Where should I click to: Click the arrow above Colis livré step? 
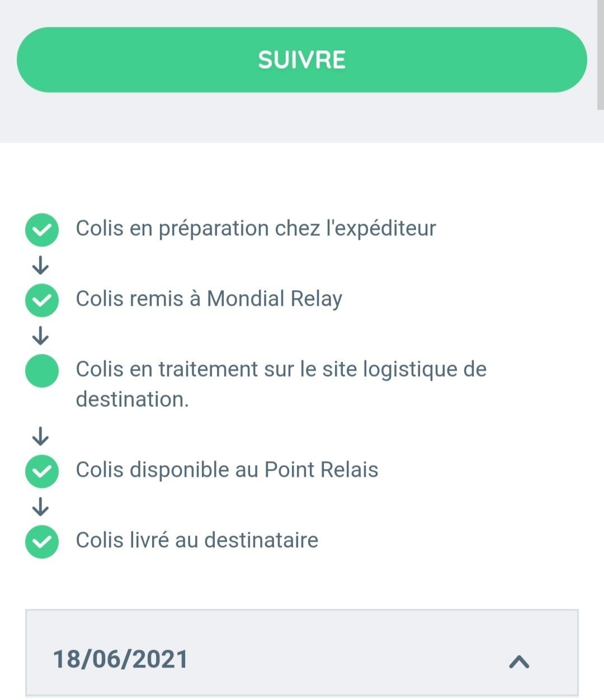(x=40, y=507)
